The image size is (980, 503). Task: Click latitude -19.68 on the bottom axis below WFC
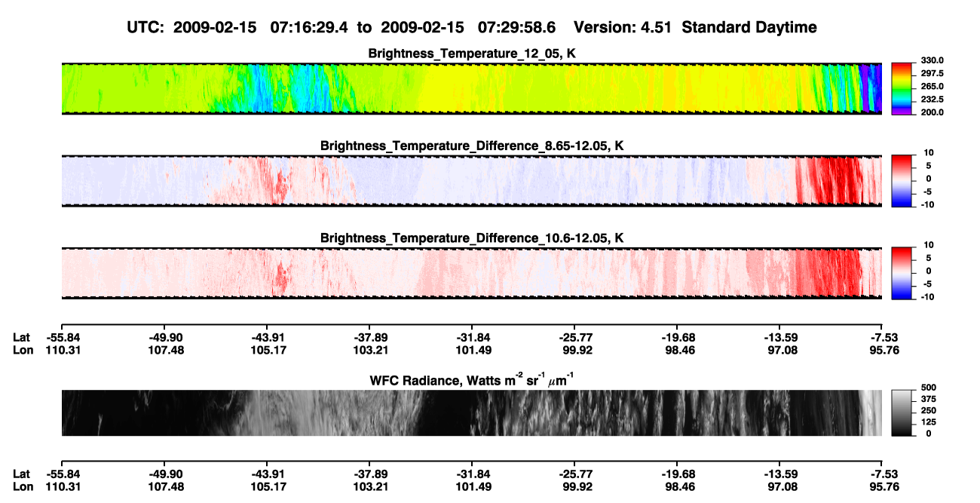pyautogui.click(x=677, y=474)
